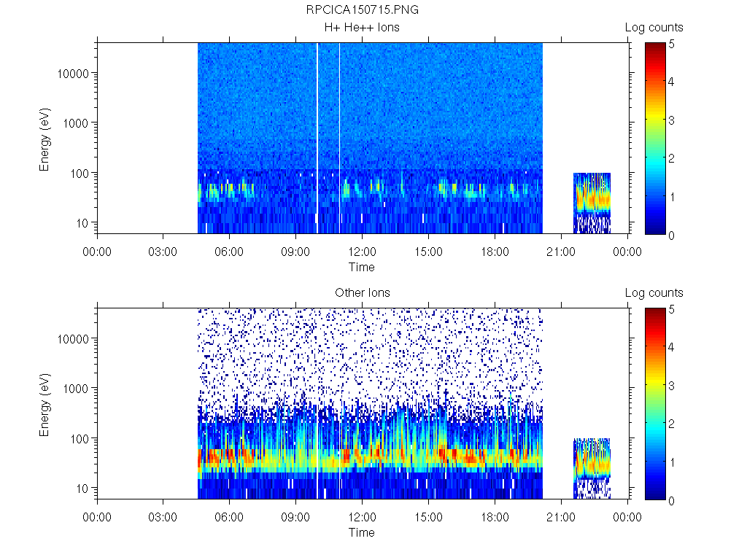Click the 'Time' axis label under upper plot
Screen dimensions: 747x560
point(362,267)
